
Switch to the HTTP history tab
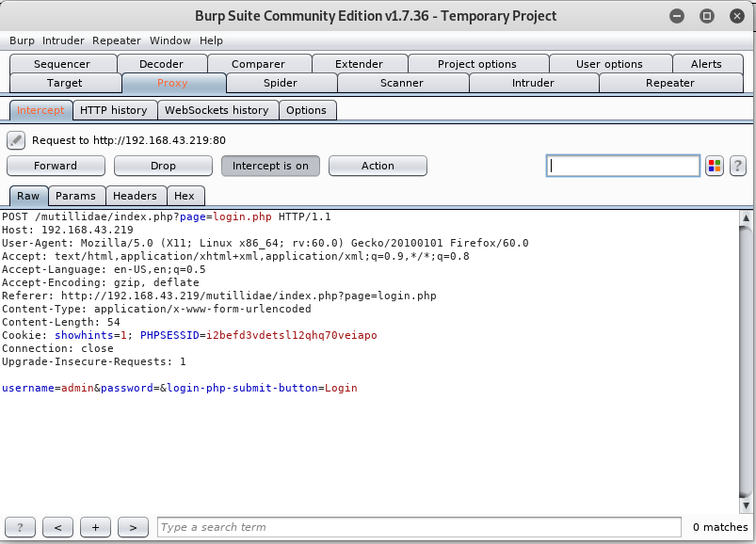tap(114, 109)
